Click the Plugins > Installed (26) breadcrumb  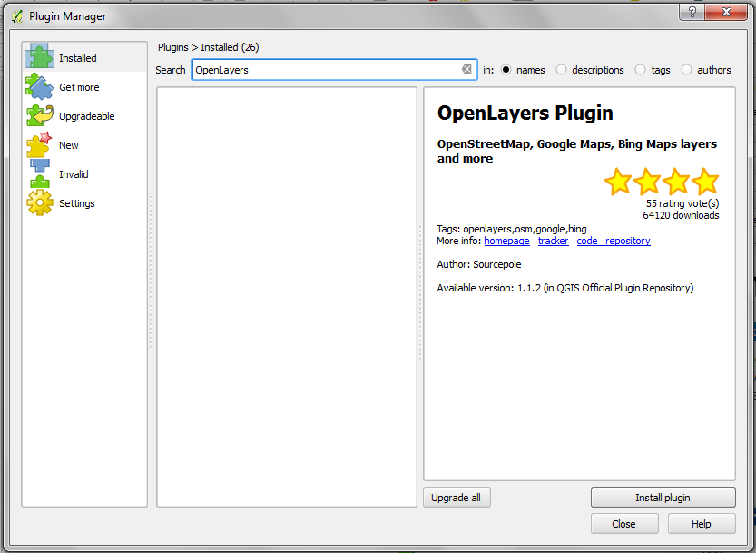point(209,47)
